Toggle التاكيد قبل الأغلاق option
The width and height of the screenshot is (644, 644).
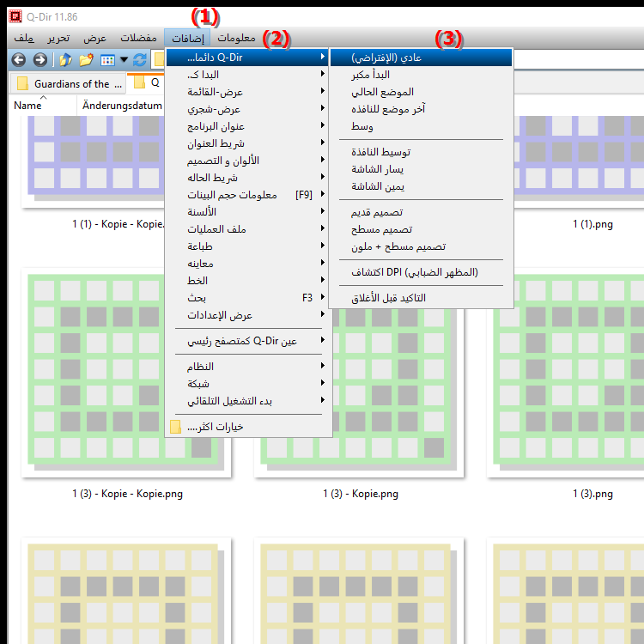(421, 298)
